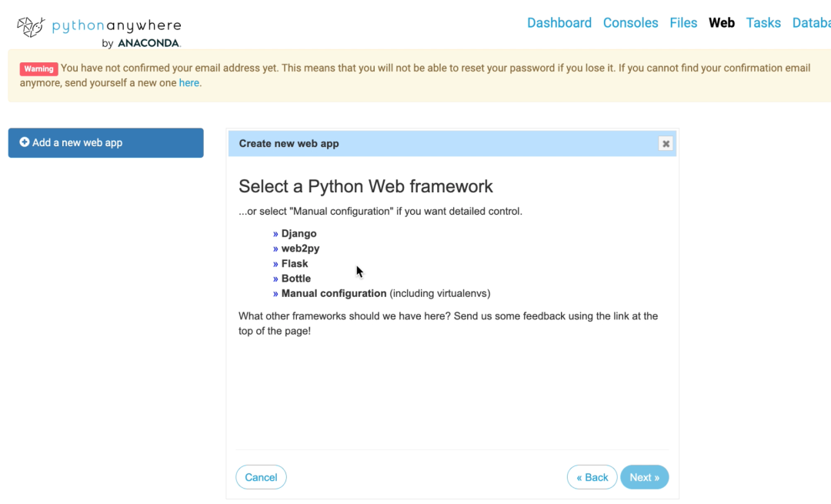The height and width of the screenshot is (504, 831).
Task: Choose Manual configuration with virtualenvs
Action: [x=333, y=293]
